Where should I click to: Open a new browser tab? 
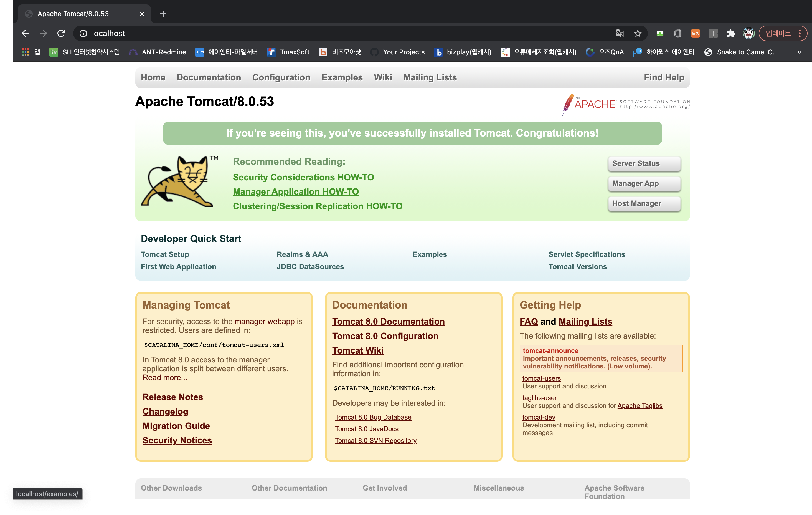[x=163, y=14]
